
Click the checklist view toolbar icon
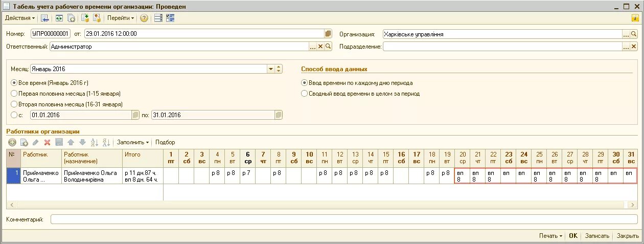pyautogui.click(x=171, y=18)
